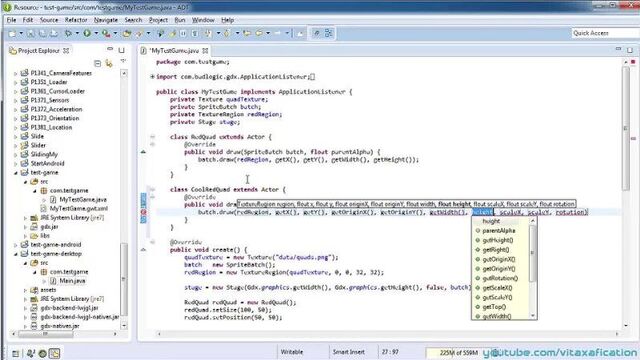Collapse the CoolRedQuad class fold marker
640x360 pixels.
(152, 189)
